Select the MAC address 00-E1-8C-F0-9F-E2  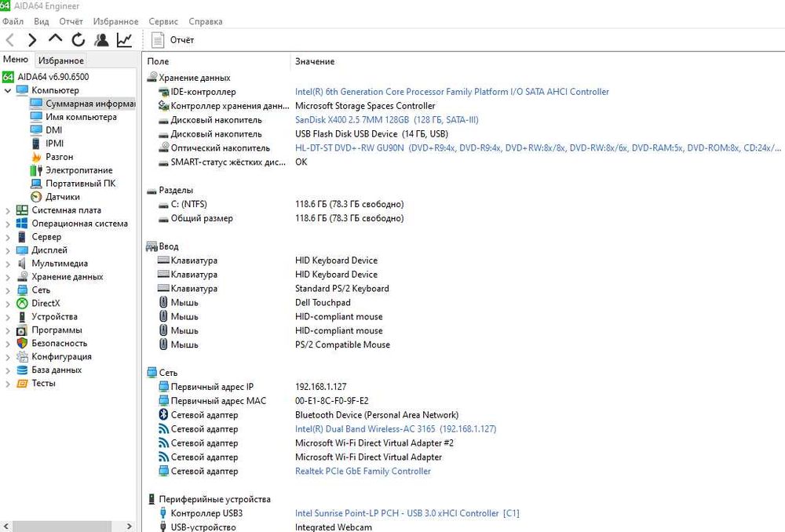[331, 400]
